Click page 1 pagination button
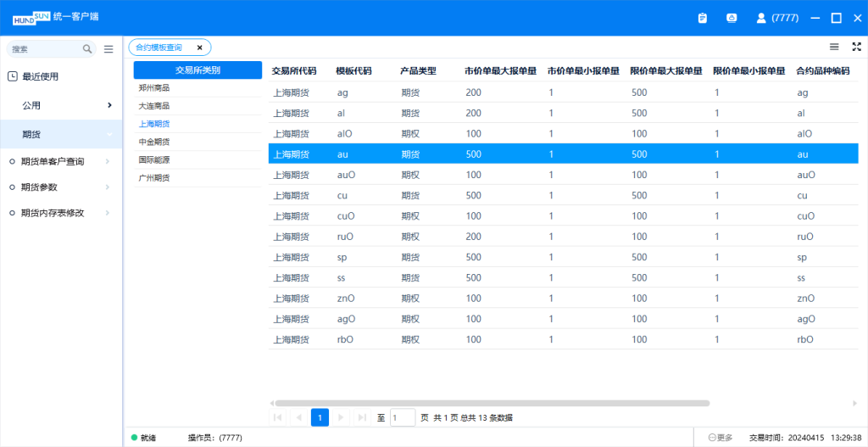 (x=320, y=417)
